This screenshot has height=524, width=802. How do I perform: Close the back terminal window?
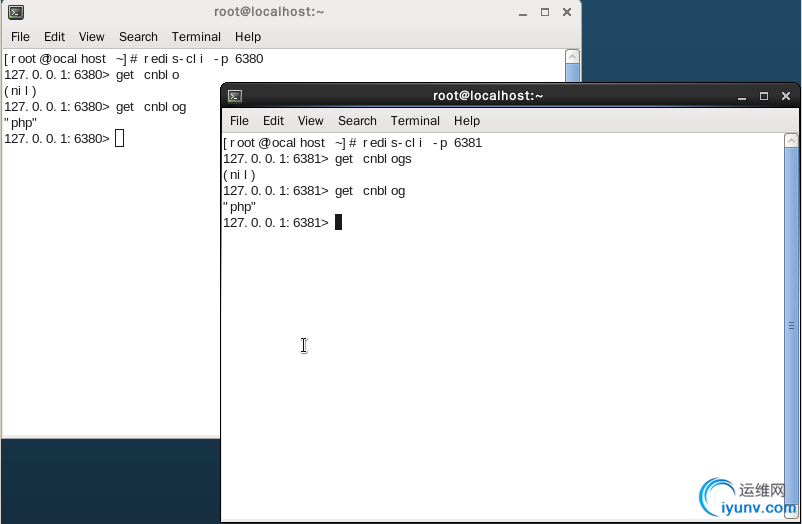click(567, 12)
